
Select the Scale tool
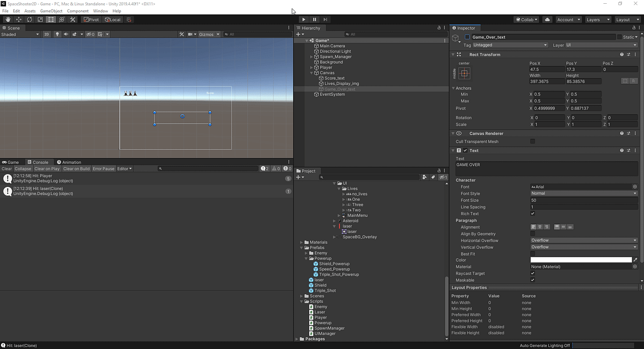[x=40, y=19]
